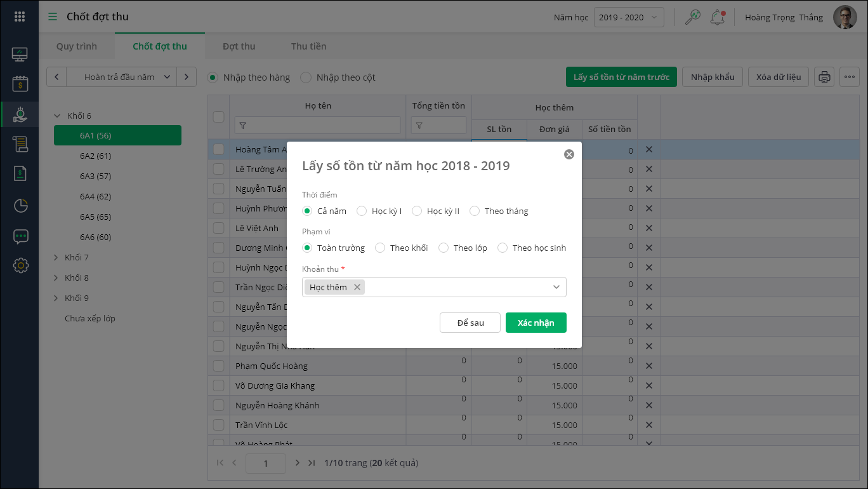The image size is (868, 489).
Task: Remove the Học thêm tag
Action: [357, 287]
